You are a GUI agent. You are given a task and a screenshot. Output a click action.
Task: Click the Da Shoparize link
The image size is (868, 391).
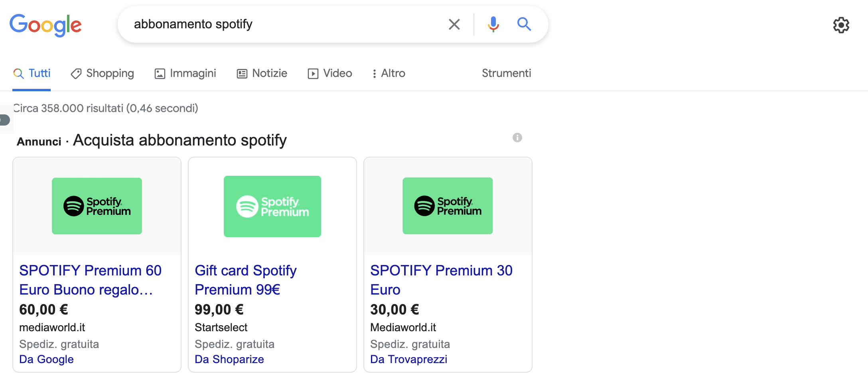pyautogui.click(x=229, y=359)
